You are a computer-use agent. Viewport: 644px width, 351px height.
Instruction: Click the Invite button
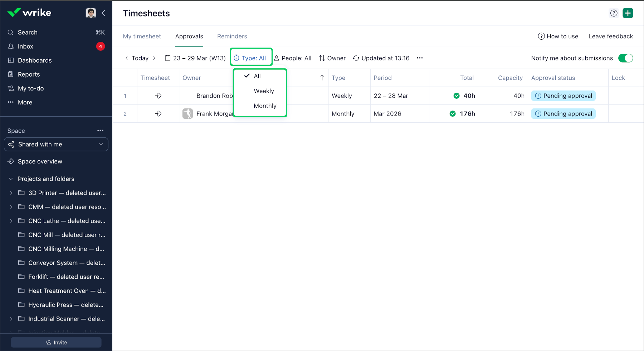(56, 342)
